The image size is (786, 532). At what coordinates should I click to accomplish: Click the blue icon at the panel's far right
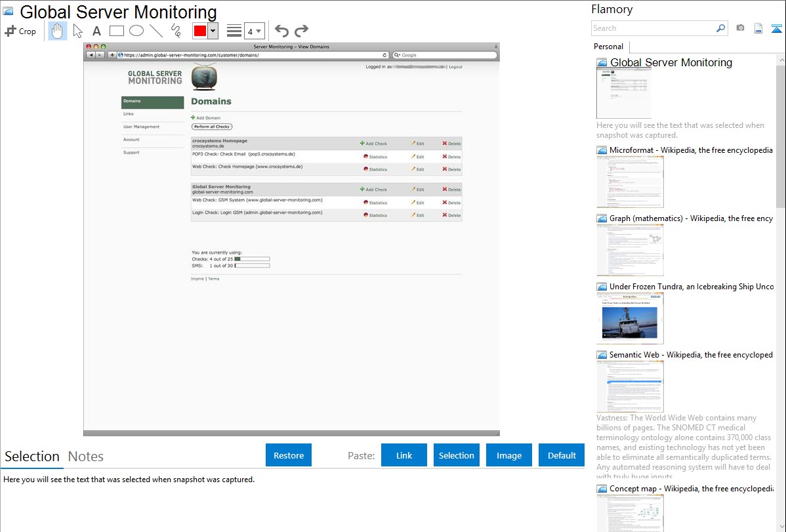[x=776, y=28]
